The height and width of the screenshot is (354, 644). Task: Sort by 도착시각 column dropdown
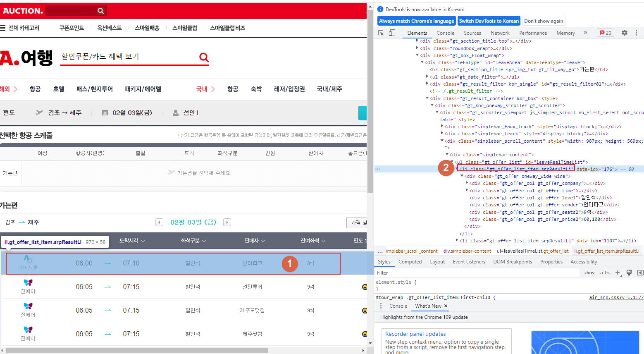(132, 241)
